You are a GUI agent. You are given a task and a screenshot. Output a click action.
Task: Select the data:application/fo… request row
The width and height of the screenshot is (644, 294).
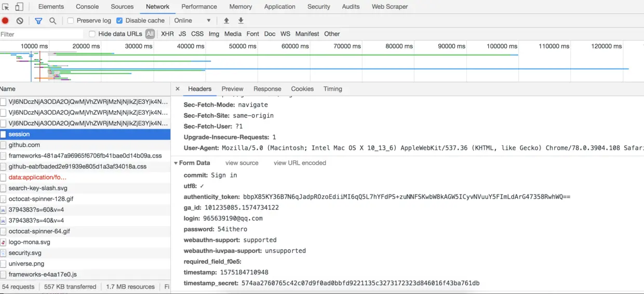click(x=85, y=177)
